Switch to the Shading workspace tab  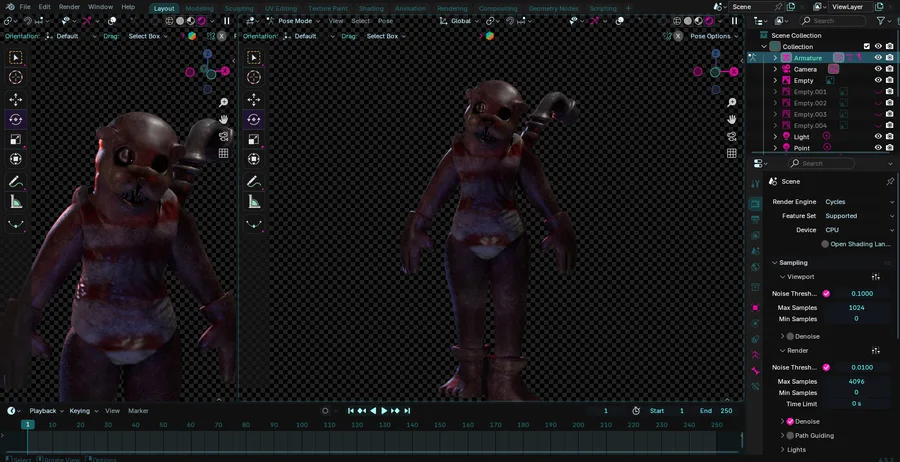371,8
